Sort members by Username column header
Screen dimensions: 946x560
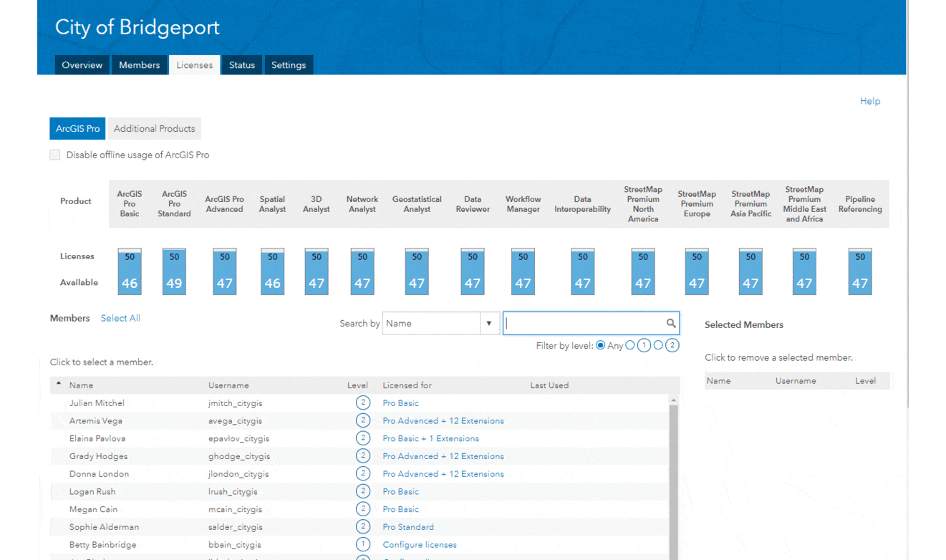pyautogui.click(x=228, y=385)
